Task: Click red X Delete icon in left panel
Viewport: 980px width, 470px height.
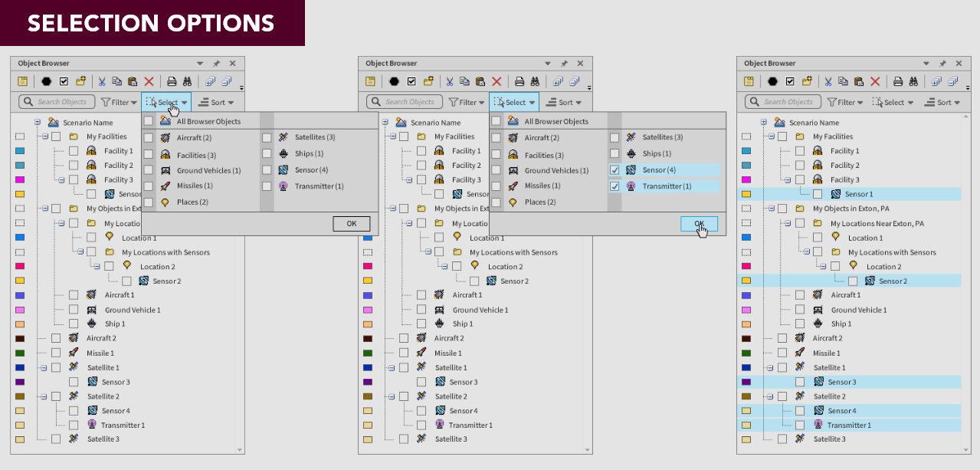Action: coord(149,81)
